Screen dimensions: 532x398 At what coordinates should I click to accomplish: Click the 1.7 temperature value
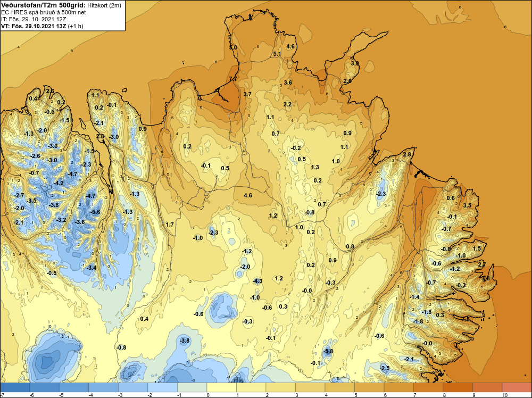click(x=170, y=225)
